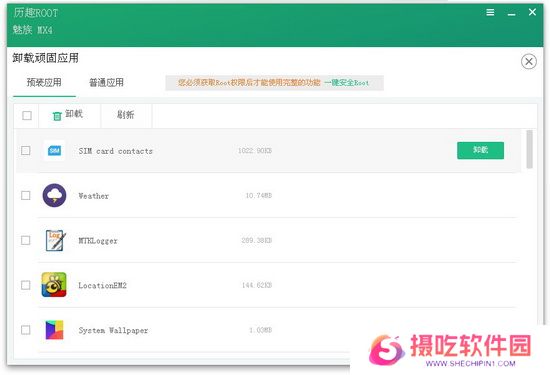Click the 魅族 MX4 device name

(33, 30)
